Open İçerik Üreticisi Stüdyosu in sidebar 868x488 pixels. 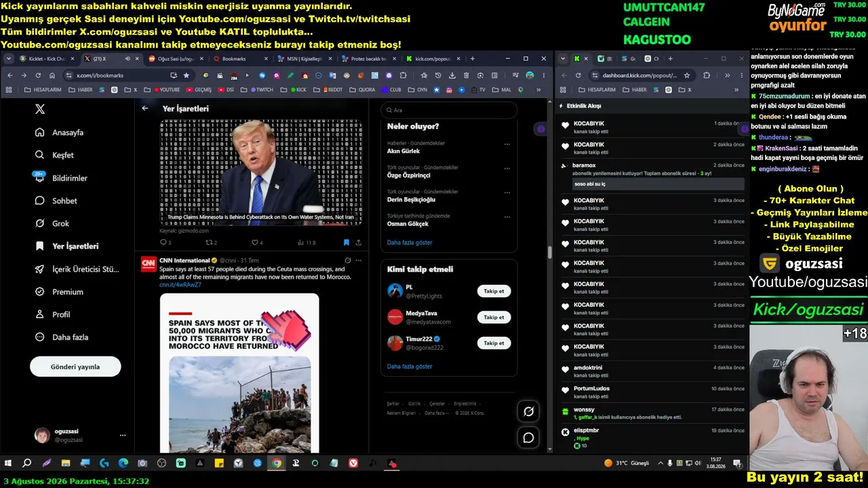coord(77,269)
